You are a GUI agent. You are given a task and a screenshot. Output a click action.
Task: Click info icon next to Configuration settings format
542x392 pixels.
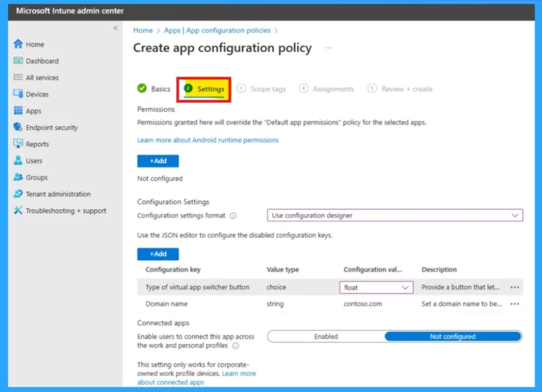point(233,216)
